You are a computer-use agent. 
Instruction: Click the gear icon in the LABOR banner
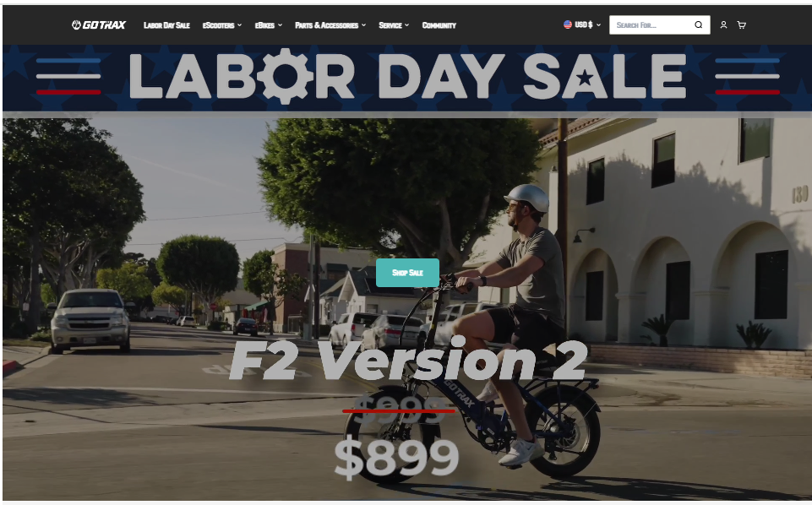[286, 76]
